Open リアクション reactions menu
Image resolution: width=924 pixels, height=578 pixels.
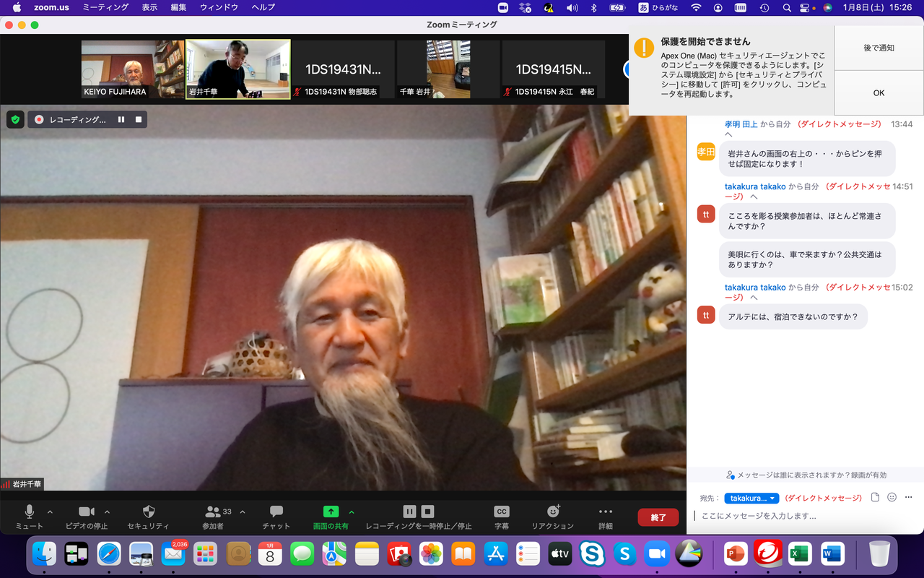553,516
